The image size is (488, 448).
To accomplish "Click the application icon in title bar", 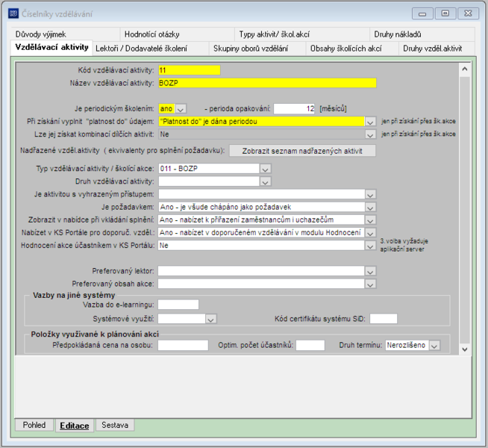I will click(x=13, y=13).
